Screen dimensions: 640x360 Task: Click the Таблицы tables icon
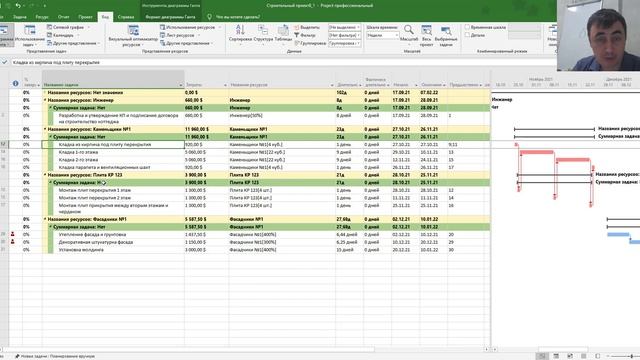pos(283,30)
